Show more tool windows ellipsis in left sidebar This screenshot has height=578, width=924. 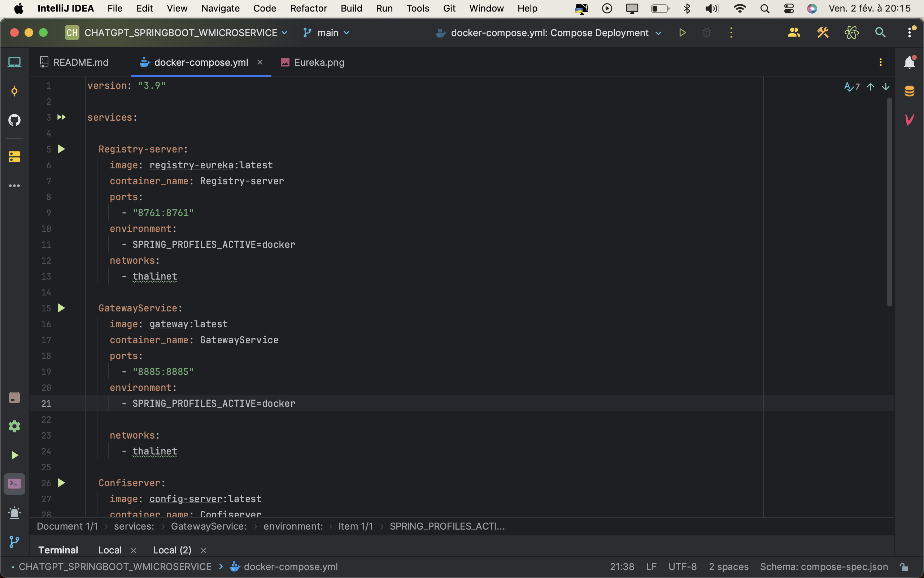(14, 186)
